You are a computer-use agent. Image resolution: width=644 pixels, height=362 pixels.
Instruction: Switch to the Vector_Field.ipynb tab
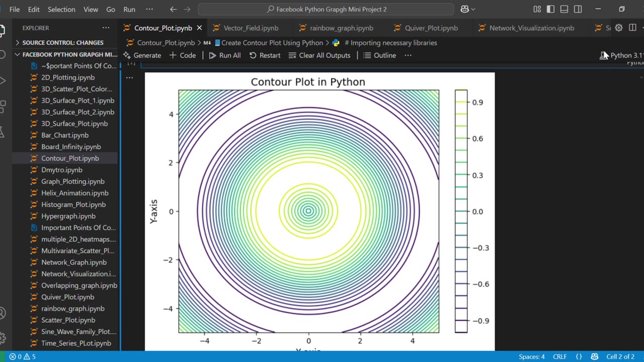251,28
